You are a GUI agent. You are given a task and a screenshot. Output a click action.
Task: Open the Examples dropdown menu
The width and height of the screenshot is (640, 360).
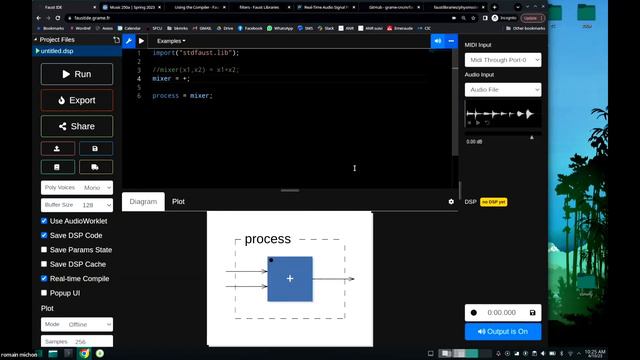[171, 41]
